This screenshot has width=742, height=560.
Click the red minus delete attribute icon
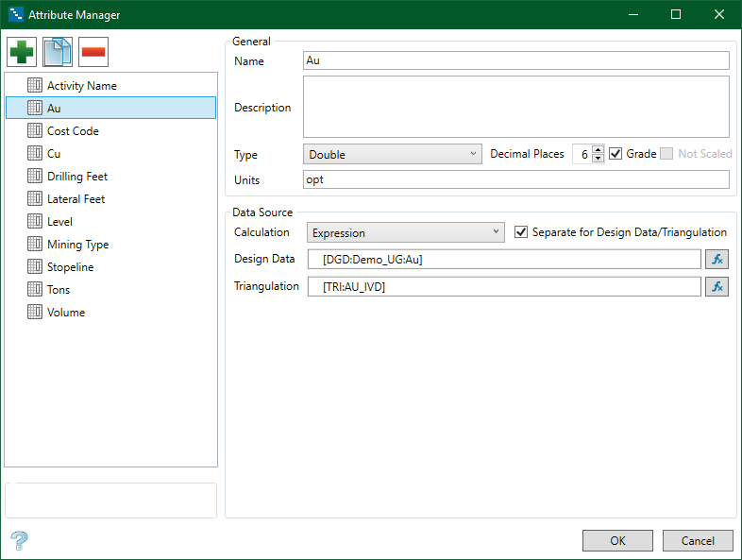[93, 51]
